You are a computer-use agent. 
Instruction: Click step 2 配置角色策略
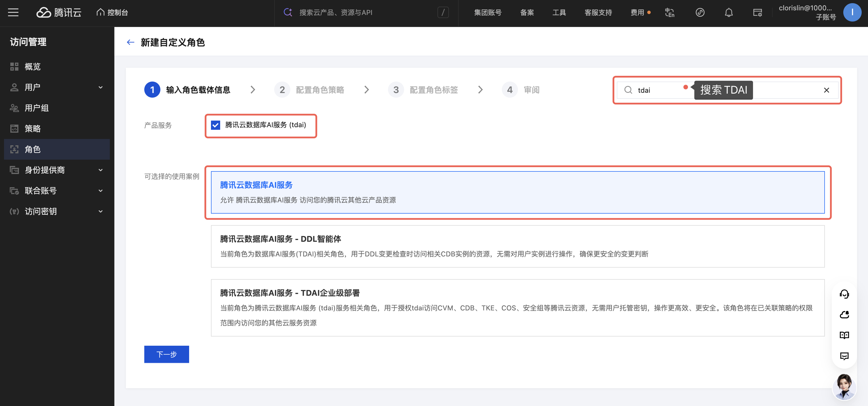pos(309,90)
